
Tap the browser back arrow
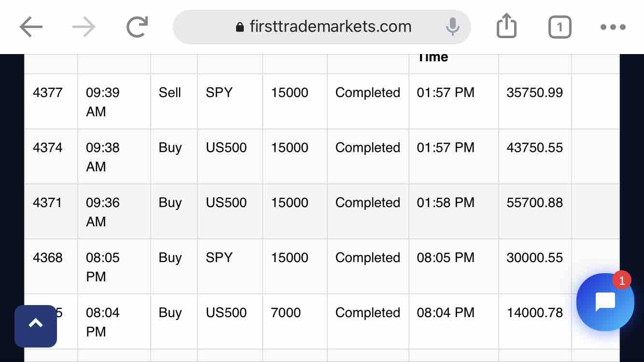coord(31,27)
